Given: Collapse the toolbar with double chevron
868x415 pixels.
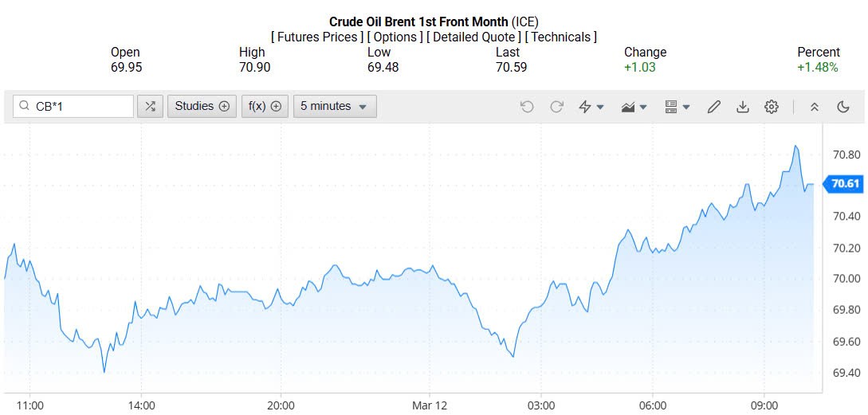Looking at the screenshot, I should [x=814, y=106].
